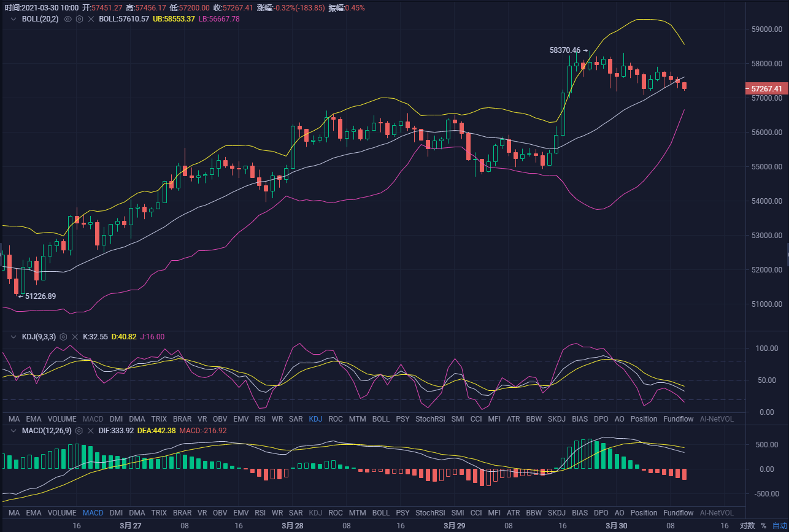Switch KDJ pane to the VOLUME indicator

(x=62, y=419)
